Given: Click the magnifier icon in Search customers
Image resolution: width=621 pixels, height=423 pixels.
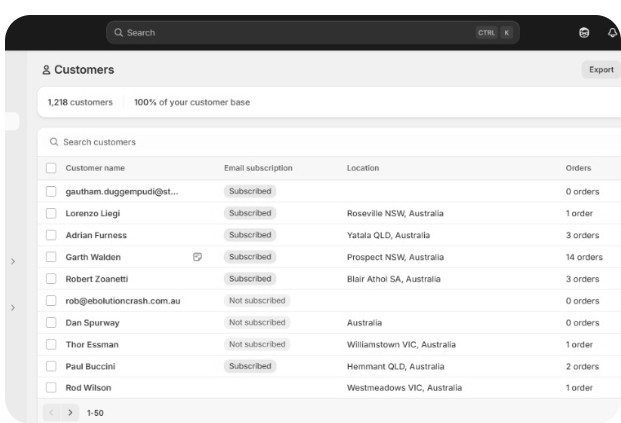Looking at the screenshot, I should [54, 142].
